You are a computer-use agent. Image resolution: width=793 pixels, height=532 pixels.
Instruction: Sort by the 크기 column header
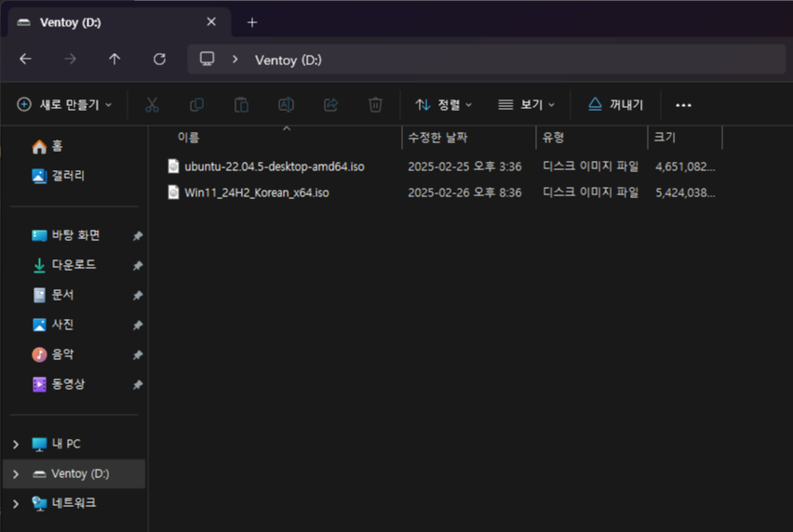point(665,138)
